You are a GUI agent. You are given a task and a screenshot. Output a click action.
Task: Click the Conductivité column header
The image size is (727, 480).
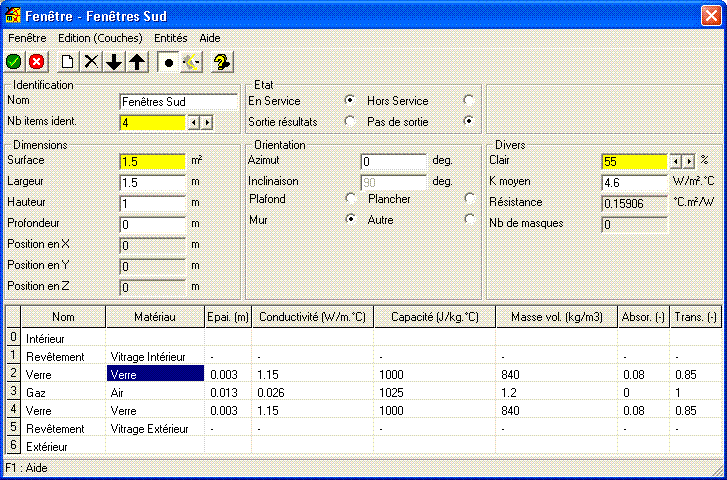(x=312, y=317)
